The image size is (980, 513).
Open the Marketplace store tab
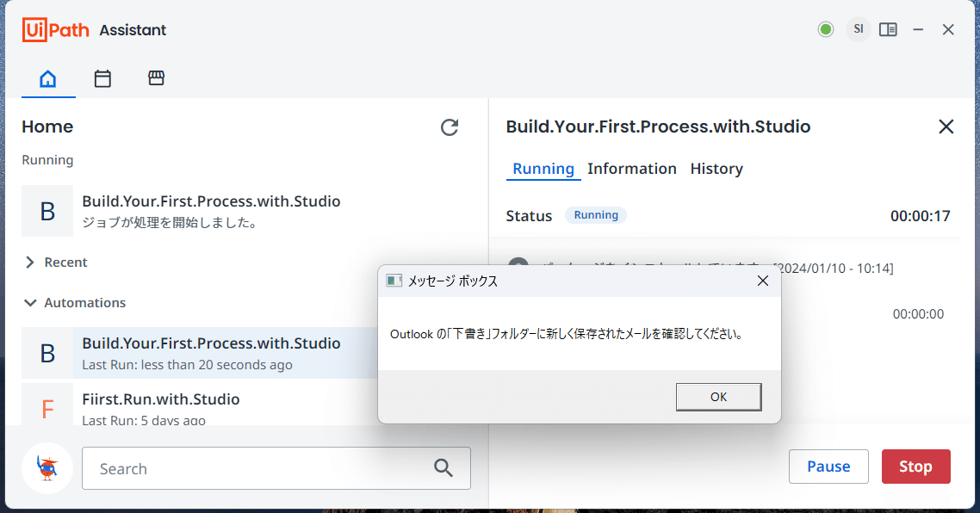(156, 78)
